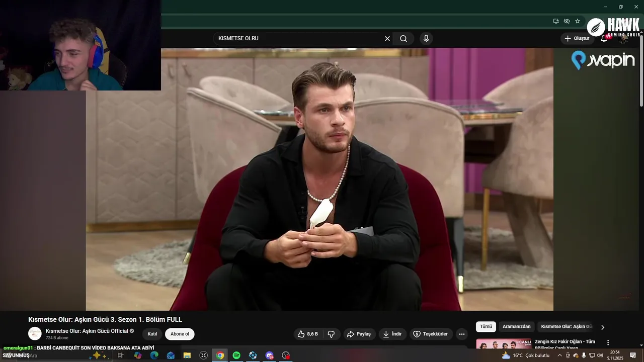Activate voice search microphone
Viewport: 644px width, 362px height.
(426, 39)
